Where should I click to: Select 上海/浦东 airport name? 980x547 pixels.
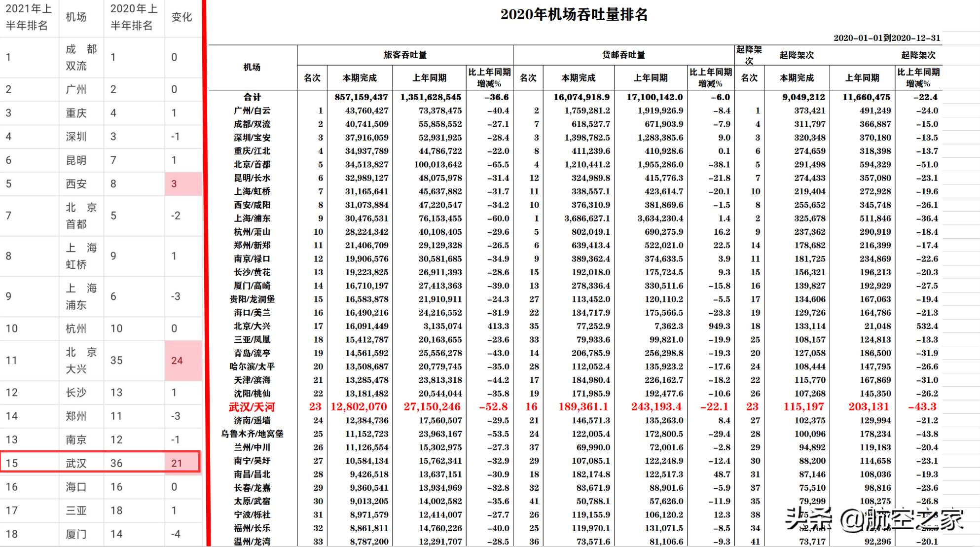point(252,218)
